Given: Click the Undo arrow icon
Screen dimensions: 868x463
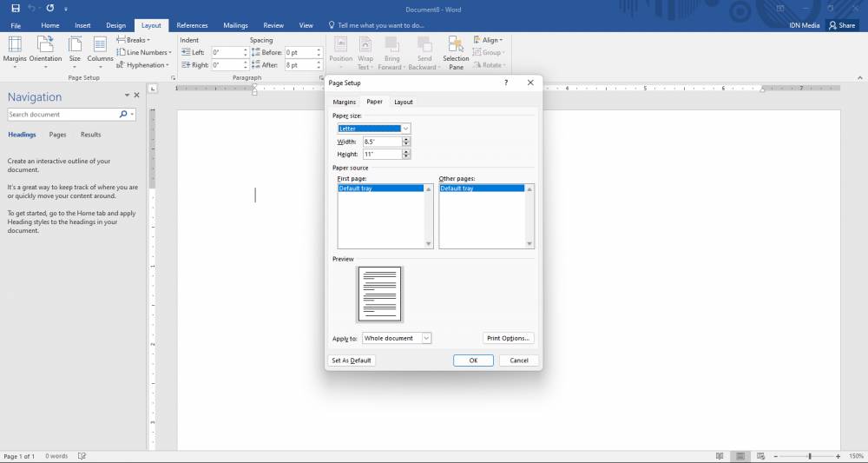Looking at the screenshot, I should [x=32, y=9].
